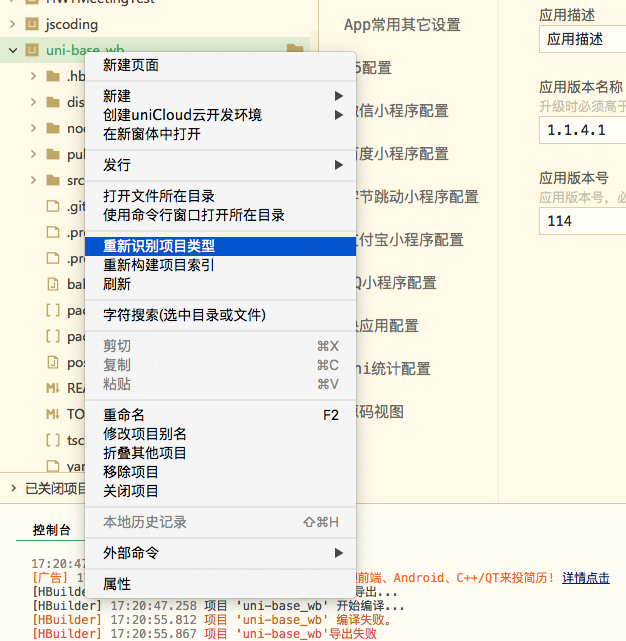Choose 重命名 menu item
Image resolution: width=626 pixels, height=641 pixels.
point(220,415)
